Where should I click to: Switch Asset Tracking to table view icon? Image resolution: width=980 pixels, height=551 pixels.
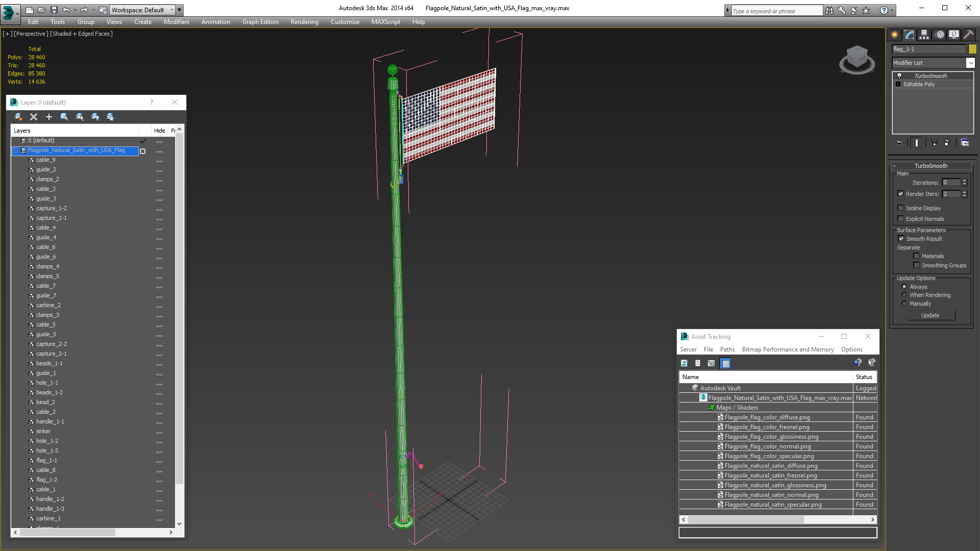(725, 363)
